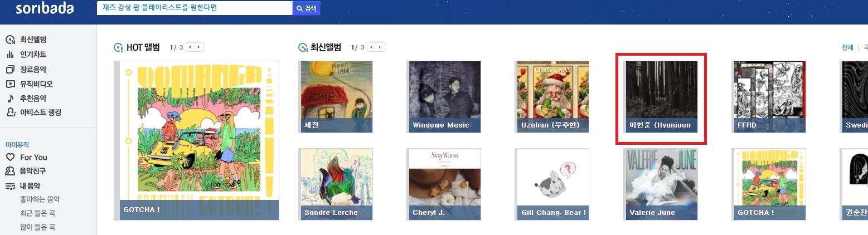
Task: Select the 전체 filter tab
Action: (x=847, y=47)
